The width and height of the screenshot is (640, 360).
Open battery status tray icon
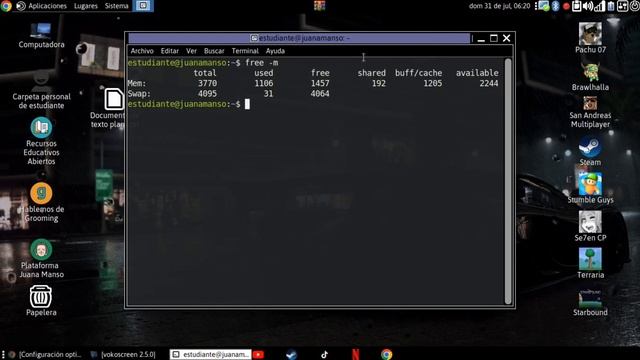tap(611, 6)
